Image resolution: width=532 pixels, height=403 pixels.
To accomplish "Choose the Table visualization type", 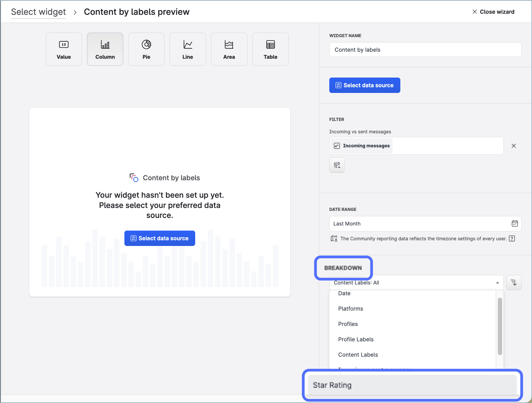I will click(270, 49).
